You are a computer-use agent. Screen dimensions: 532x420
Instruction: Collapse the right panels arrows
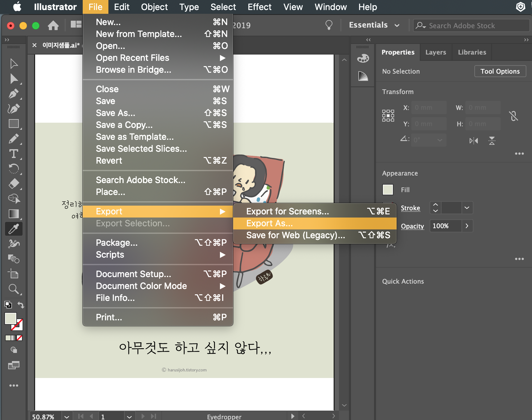tap(526, 40)
